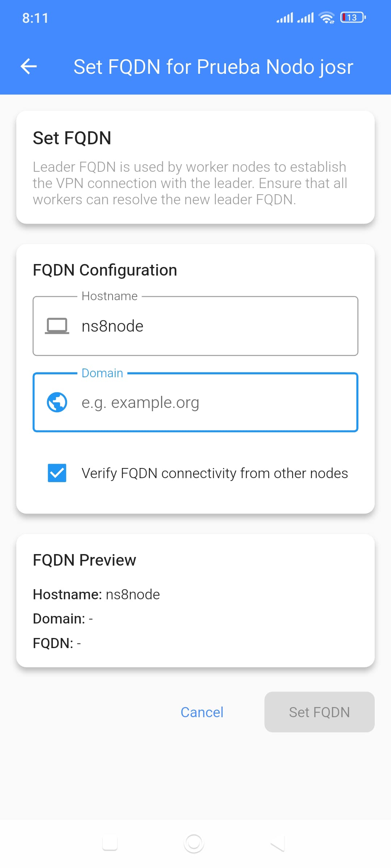Click the page title Set FQDN for Prueba Nodo
The image size is (391, 868).
click(213, 67)
